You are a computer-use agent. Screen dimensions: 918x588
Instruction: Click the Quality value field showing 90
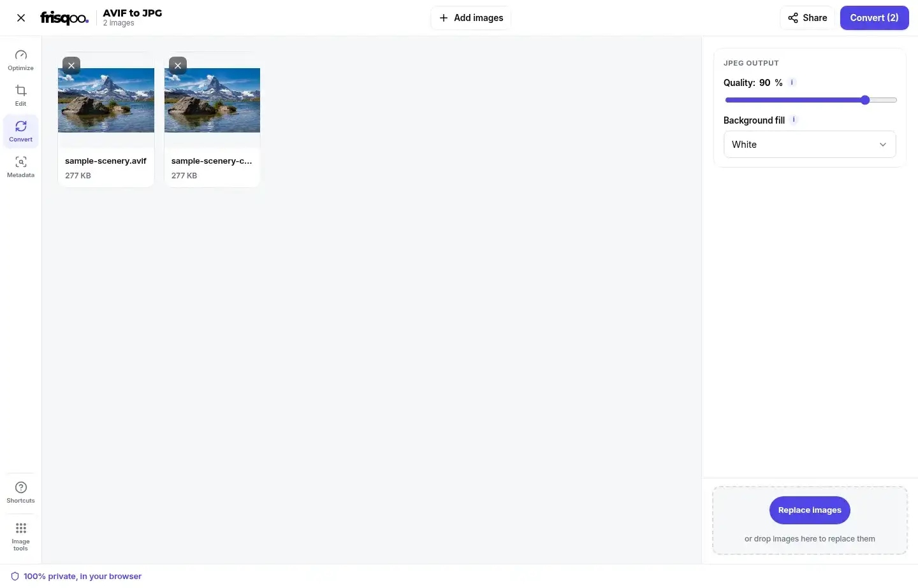(765, 83)
